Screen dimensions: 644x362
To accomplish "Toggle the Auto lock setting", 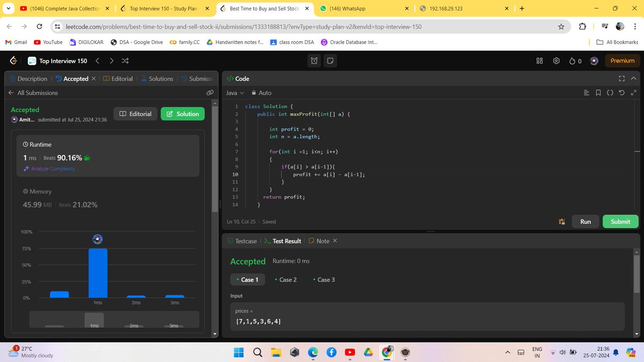I will (261, 93).
